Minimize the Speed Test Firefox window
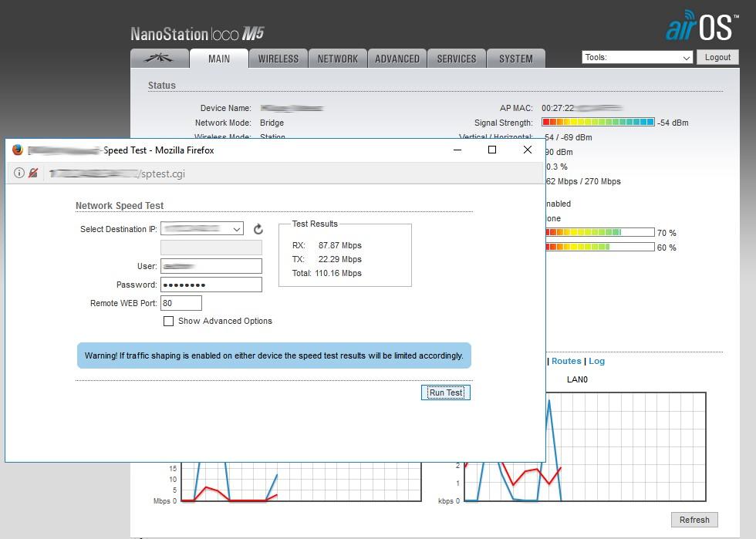756x539 pixels. [x=457, y=150]
